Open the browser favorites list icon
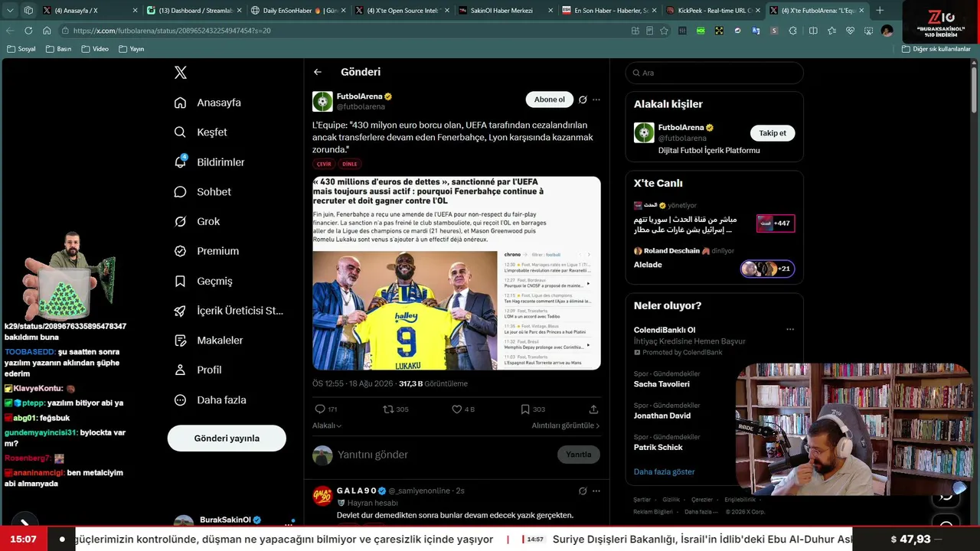980x551 pixels. [831, 31]
